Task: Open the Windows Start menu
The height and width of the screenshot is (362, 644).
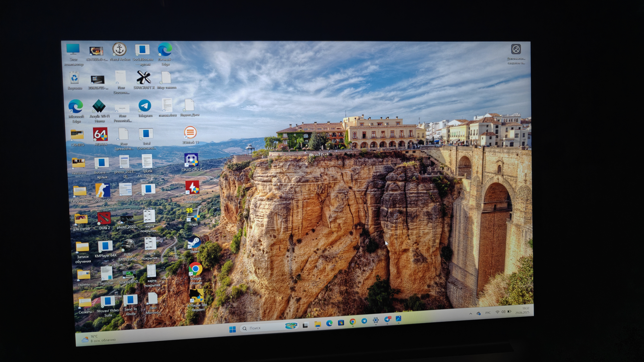Action: pyautogui.click(x=232, y=329)
